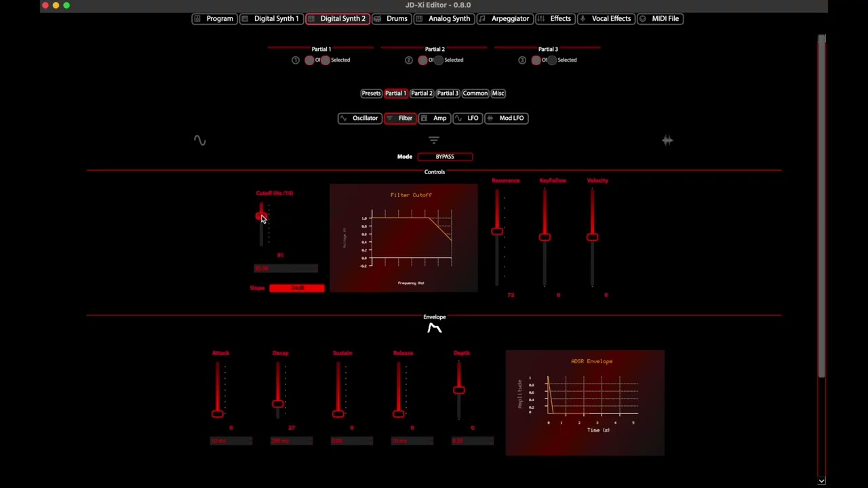This screenshot has width=868, height=488.
Task: Go to the Analog Synth tab
Action: [443, 19]
